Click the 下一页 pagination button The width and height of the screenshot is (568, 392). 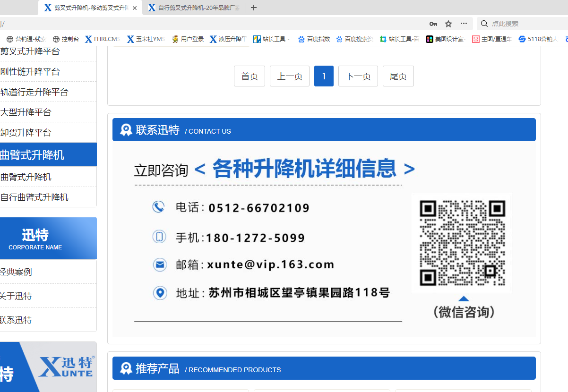(358, 76)
